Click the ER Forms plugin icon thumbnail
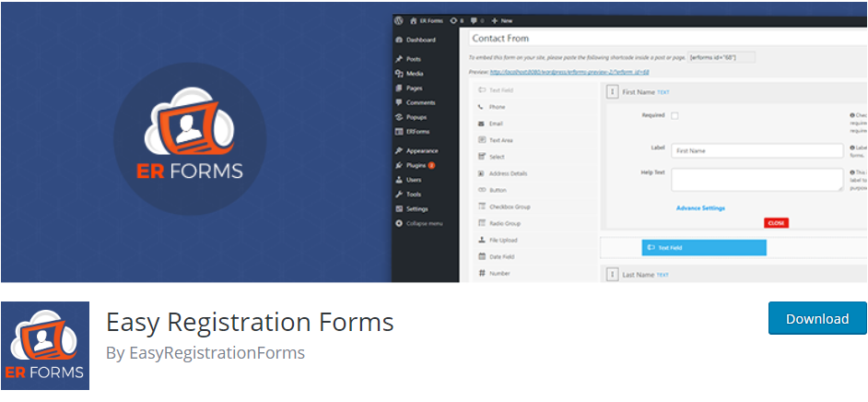This screenshot has width=868, height=402. point(45,346)
